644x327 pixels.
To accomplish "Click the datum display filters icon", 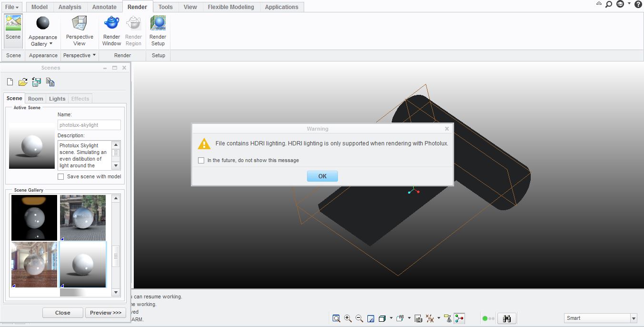I will [x=430, y=318].
